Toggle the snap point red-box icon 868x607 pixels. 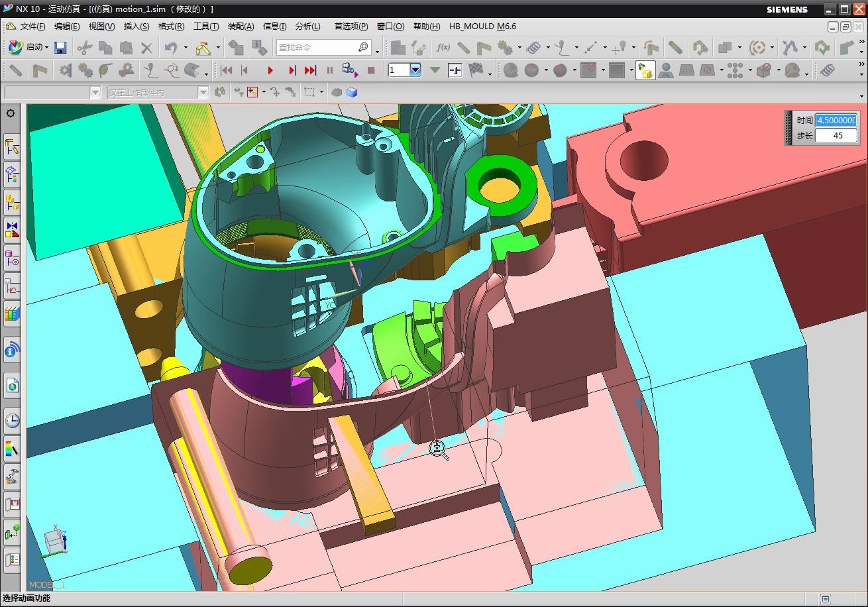[x=252, y=93]
